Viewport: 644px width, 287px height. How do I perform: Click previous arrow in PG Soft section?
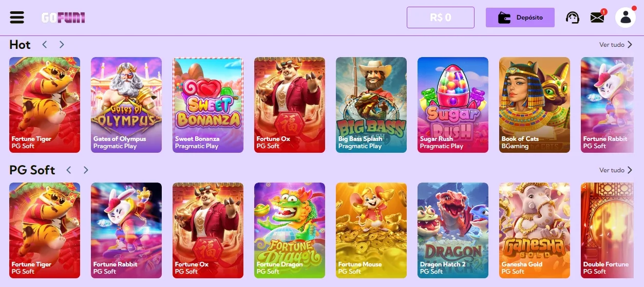(69, 170)
